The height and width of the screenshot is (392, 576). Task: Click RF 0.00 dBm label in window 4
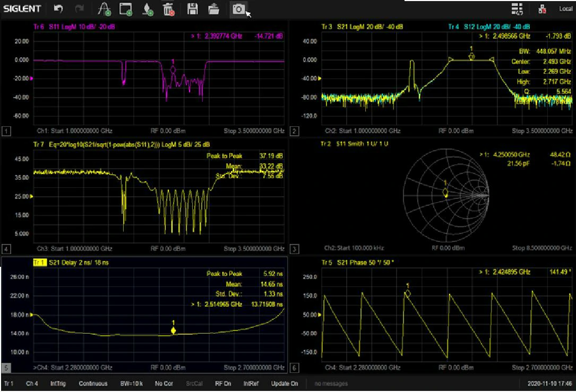168,249
